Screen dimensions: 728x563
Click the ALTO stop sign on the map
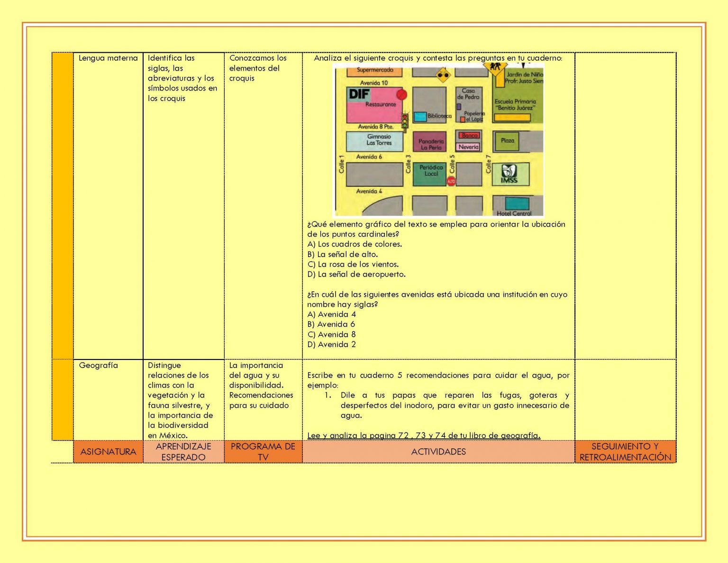[451, 181]
